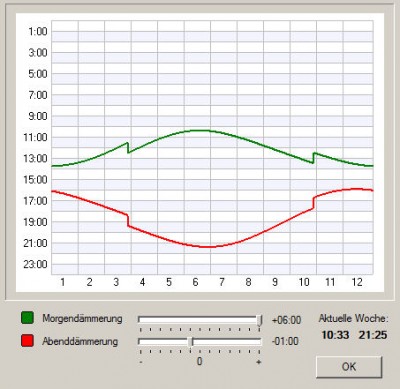Click month 1 on the horizontal axis

(x=63, y=282)
